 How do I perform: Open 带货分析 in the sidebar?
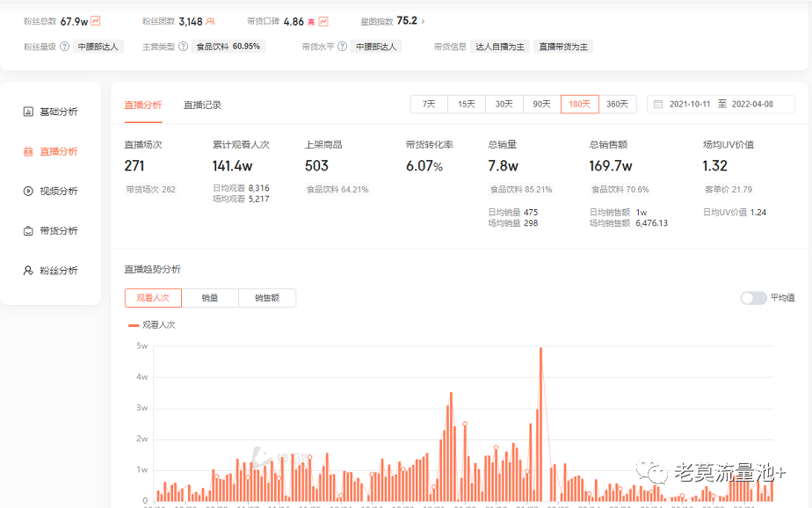[58, 230]
